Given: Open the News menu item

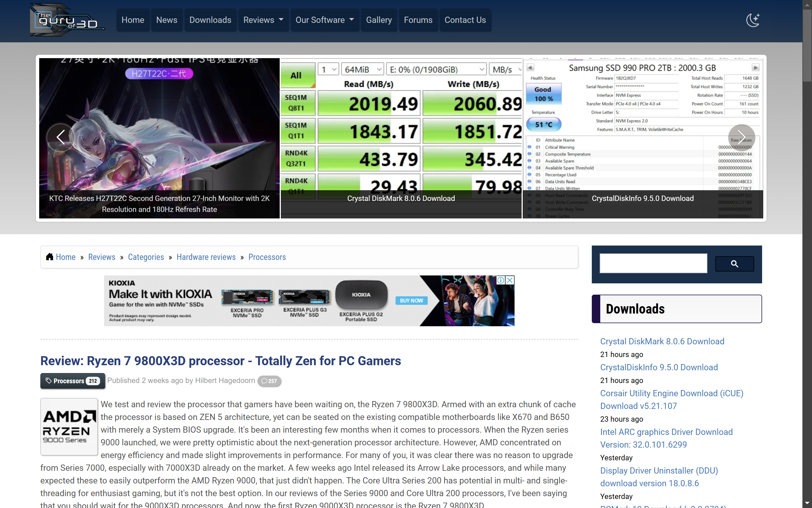Looking at the screenshot, I should pyautogui.click(x=167, y=20).
